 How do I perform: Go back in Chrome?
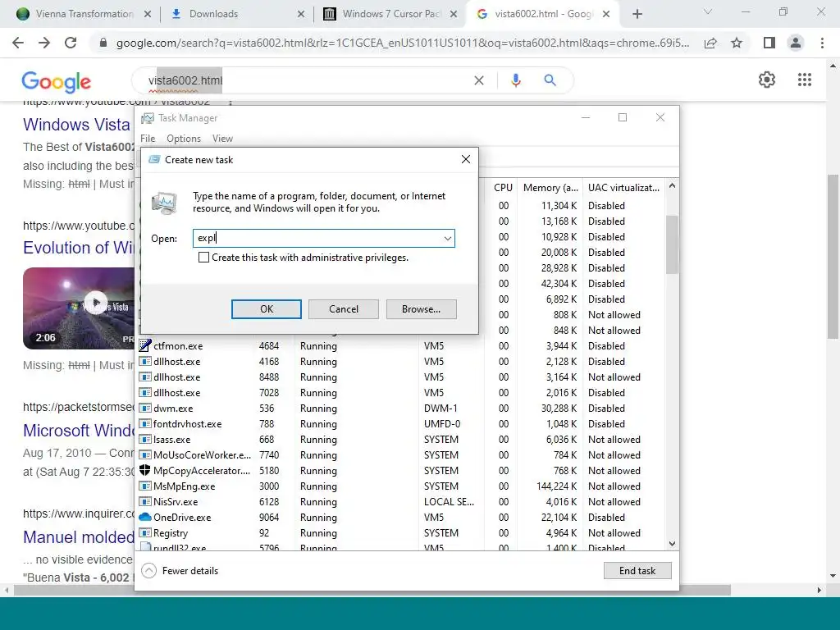[x=18, y=43]
